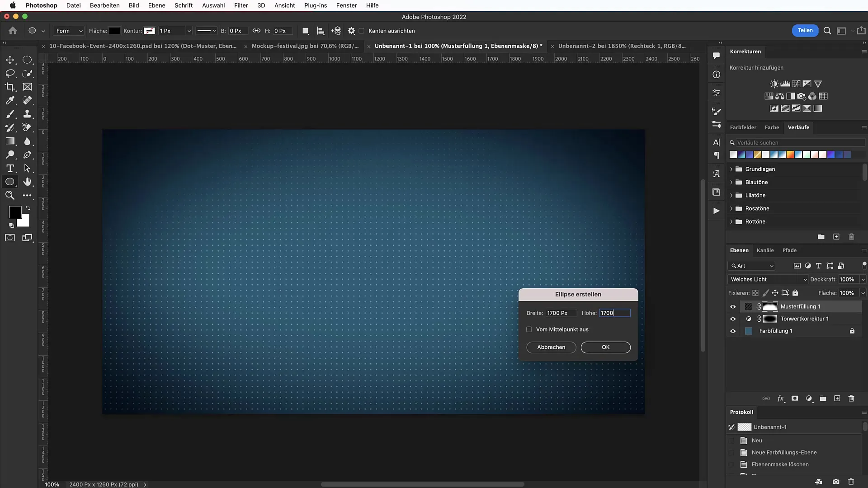Enable Vom Mittelpunkt aus checkbox

pyautogui.click(x=529, y=329)
